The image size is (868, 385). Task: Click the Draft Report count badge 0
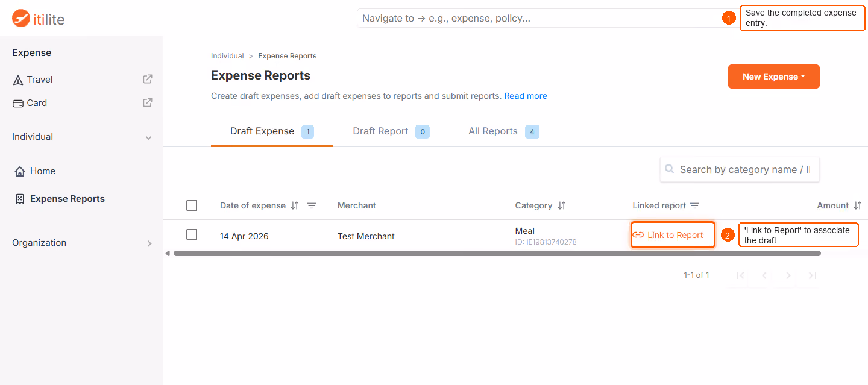click(x=423, y=131)
